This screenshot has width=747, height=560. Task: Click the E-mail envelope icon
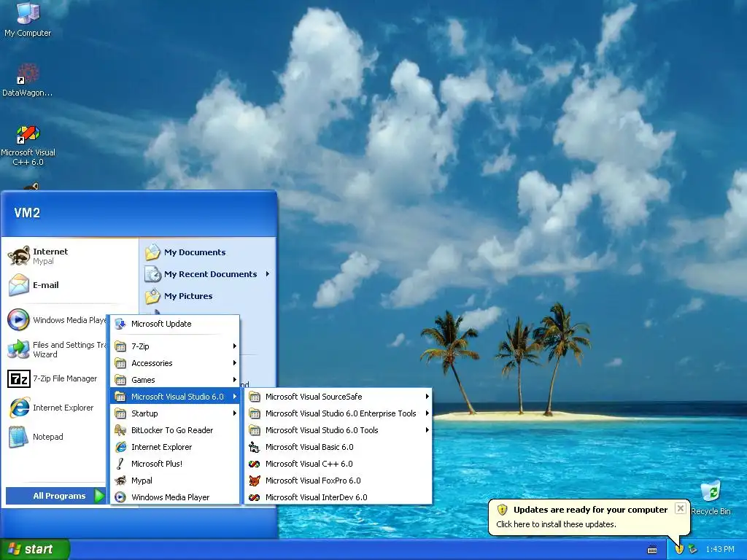[x=19, y=285]
